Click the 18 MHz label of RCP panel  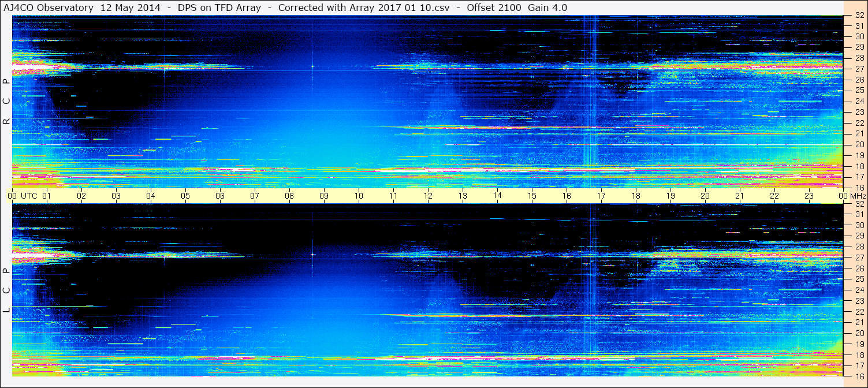[x=859, y=166]
